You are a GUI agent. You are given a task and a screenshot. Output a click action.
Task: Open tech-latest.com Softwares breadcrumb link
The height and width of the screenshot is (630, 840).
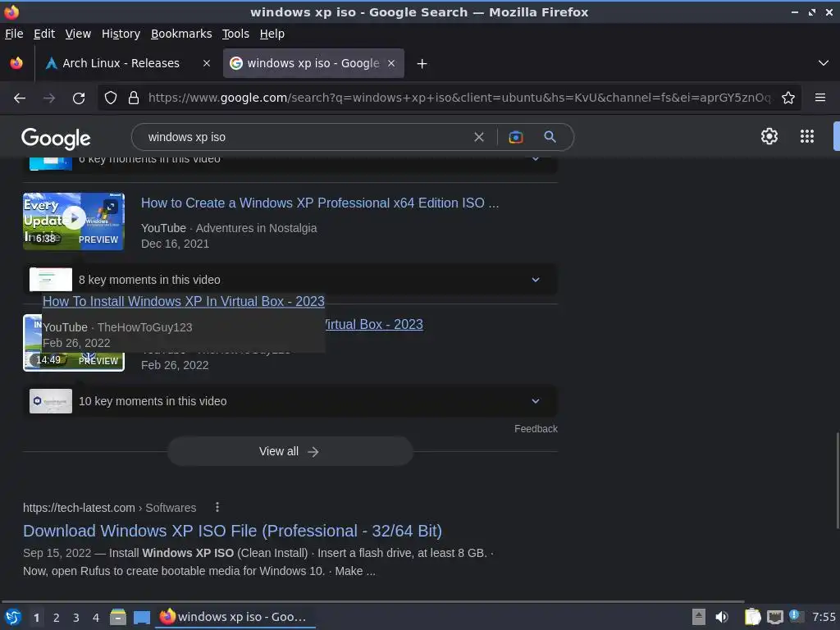point(109,508)
